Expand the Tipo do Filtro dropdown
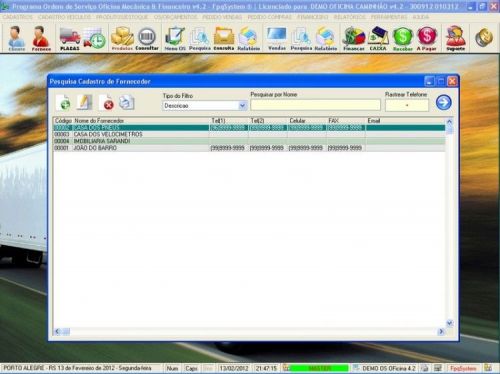 pyautogui.click(x=242, y=106)
